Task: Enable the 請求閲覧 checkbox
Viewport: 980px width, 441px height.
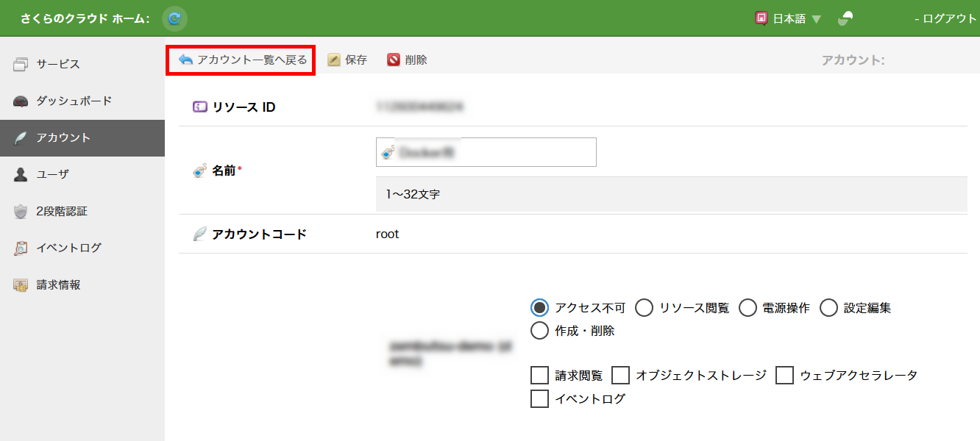Action: pos(539,376)
